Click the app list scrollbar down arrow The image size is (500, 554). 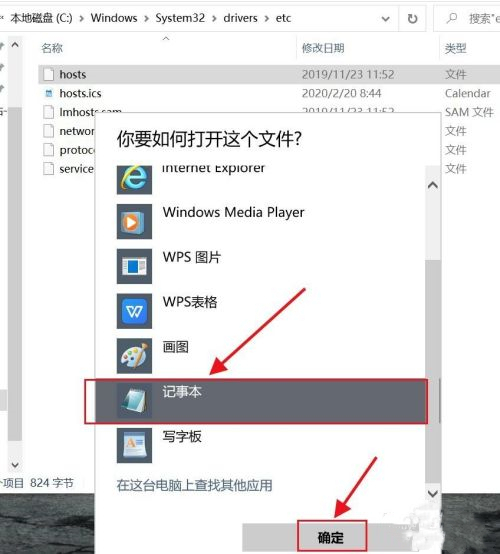point(433,493)
